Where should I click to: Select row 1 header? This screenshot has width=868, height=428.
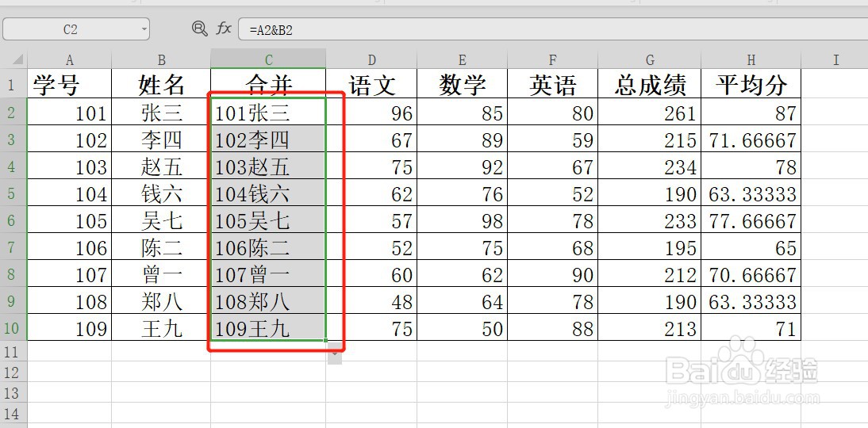point(13,84)
